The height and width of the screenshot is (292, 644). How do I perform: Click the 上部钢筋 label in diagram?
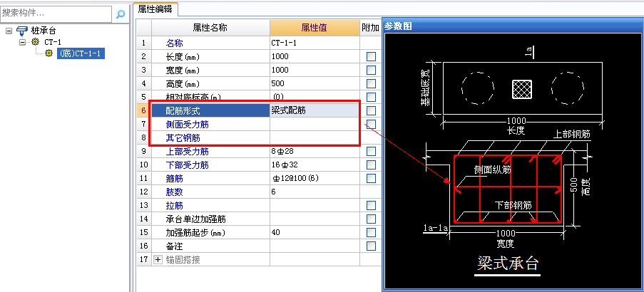click(572, 135)
